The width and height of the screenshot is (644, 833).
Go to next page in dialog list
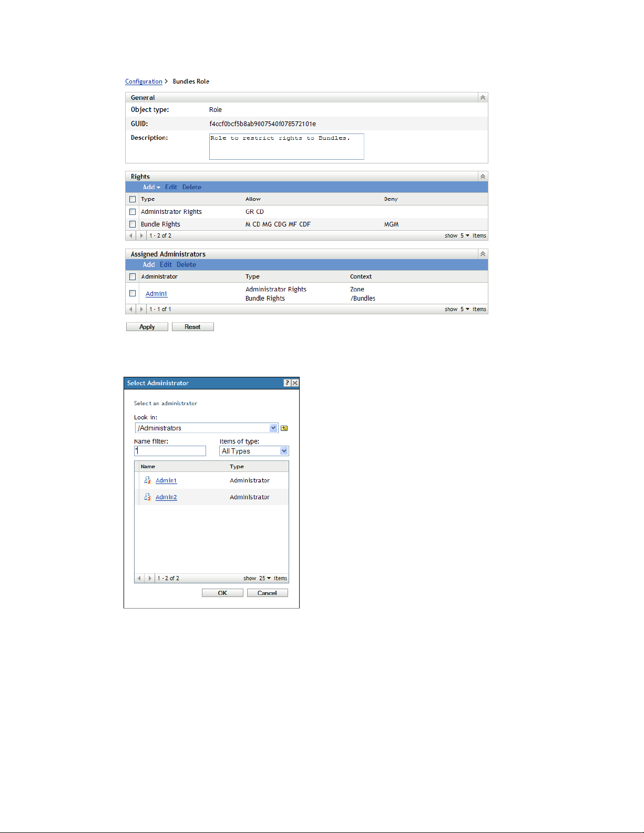coord(150,578)
